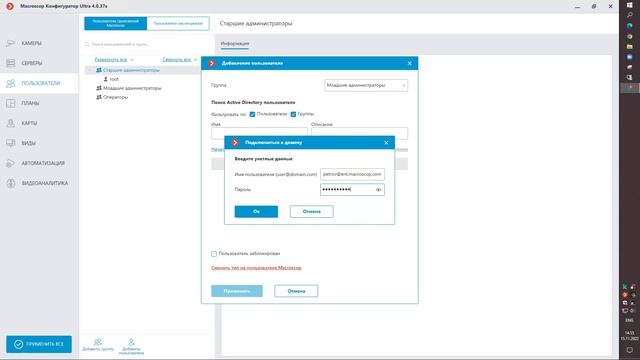Open Microsoft Edge from taskbar
The width and height of the screenshot is (640, 360).
(629, 25)
